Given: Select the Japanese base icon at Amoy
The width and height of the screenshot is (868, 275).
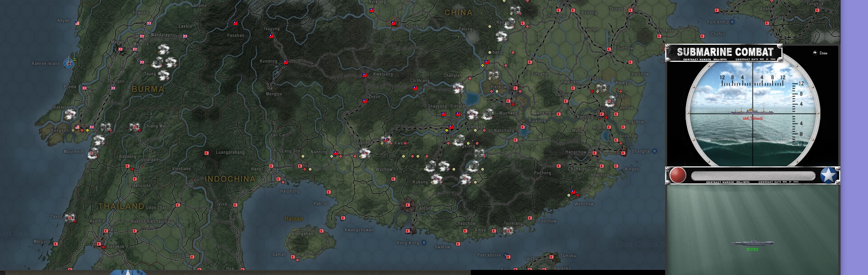Looking at the screenshot, I should point(494,231).
